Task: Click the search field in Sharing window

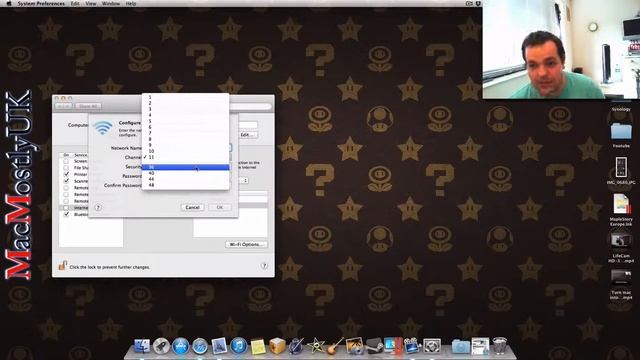Action: click(x=251, y=106)
